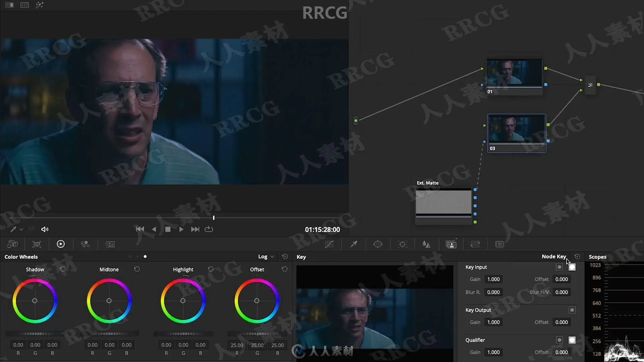Select the Color Wheels palette icon

coord(61,244)
